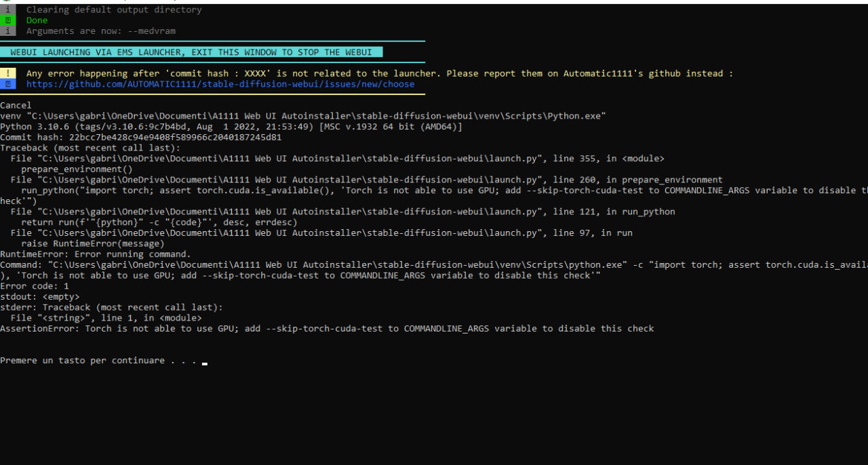Screen dimensions: 868x465
Task: Click the launch.py line 260 traceback entry
Action: pos(367,180)
